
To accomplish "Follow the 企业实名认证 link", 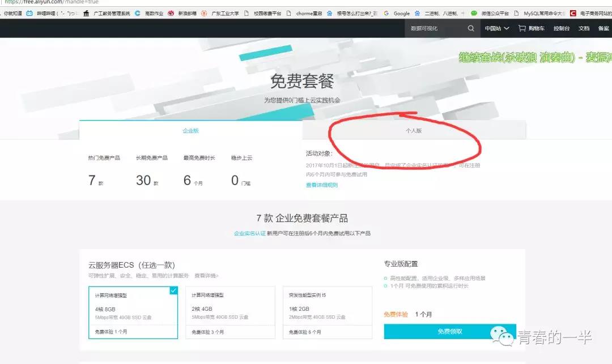I will coord(250,233).
